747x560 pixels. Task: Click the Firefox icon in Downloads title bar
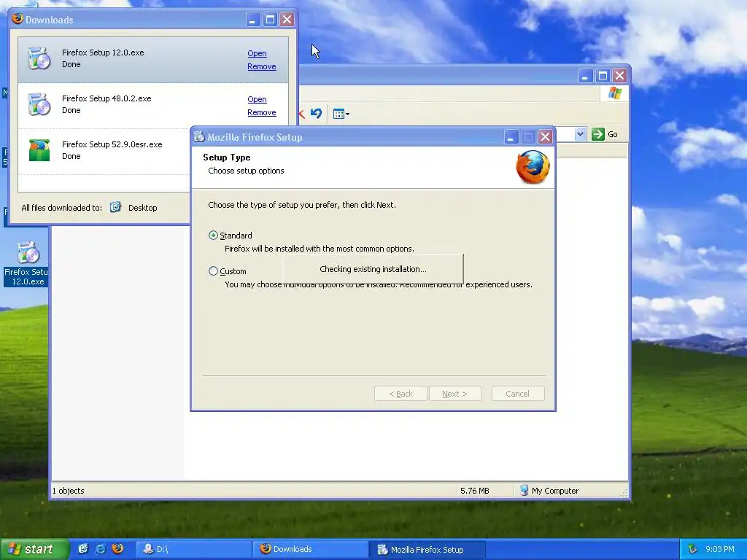coord(18,19)
